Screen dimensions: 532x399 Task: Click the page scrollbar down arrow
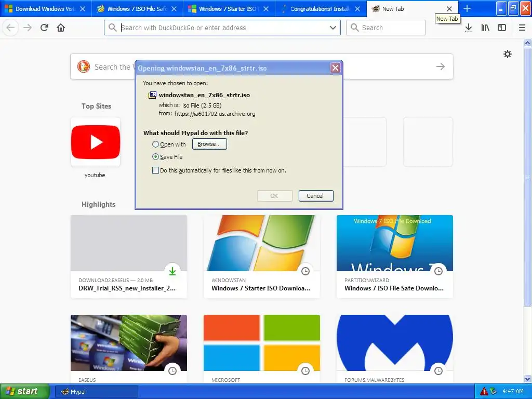pyautogui.click(x=527, y=379)
